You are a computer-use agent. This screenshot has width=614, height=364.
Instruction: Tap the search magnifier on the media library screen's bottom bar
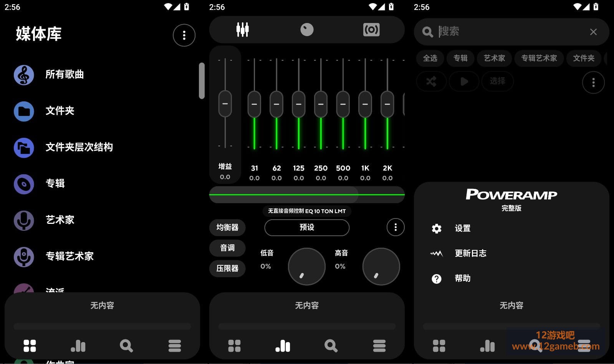pos(126,346)
